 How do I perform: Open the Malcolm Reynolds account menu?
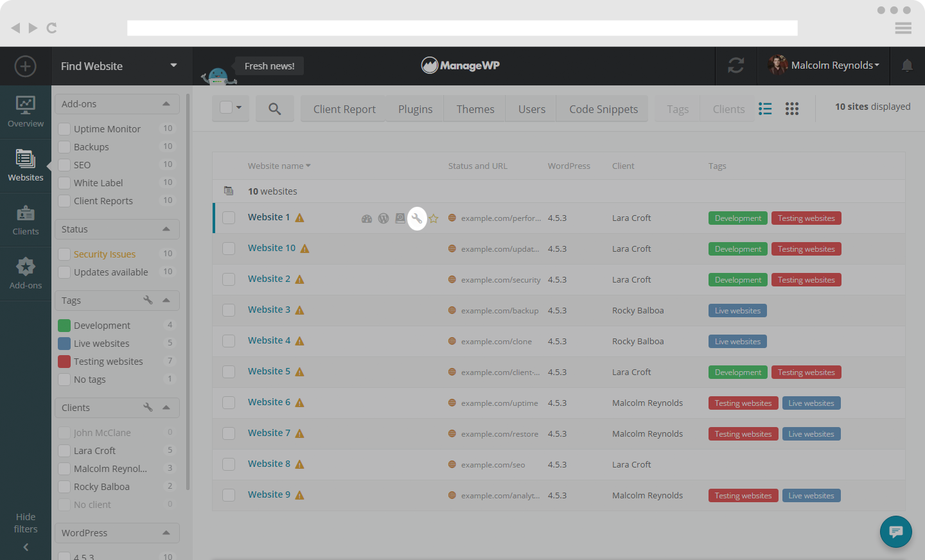pyautogui.click(x=824, y=66)
